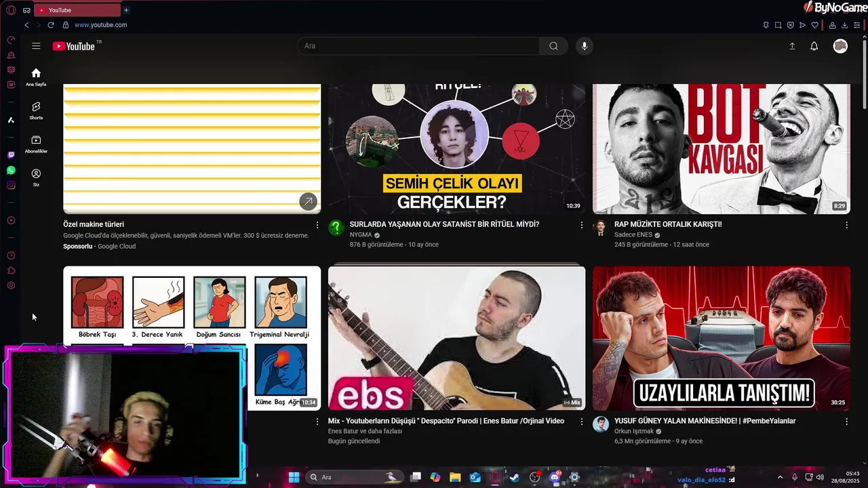Open the YouTube upload/create icon
868x488 pixels.
tap(792, 46)
